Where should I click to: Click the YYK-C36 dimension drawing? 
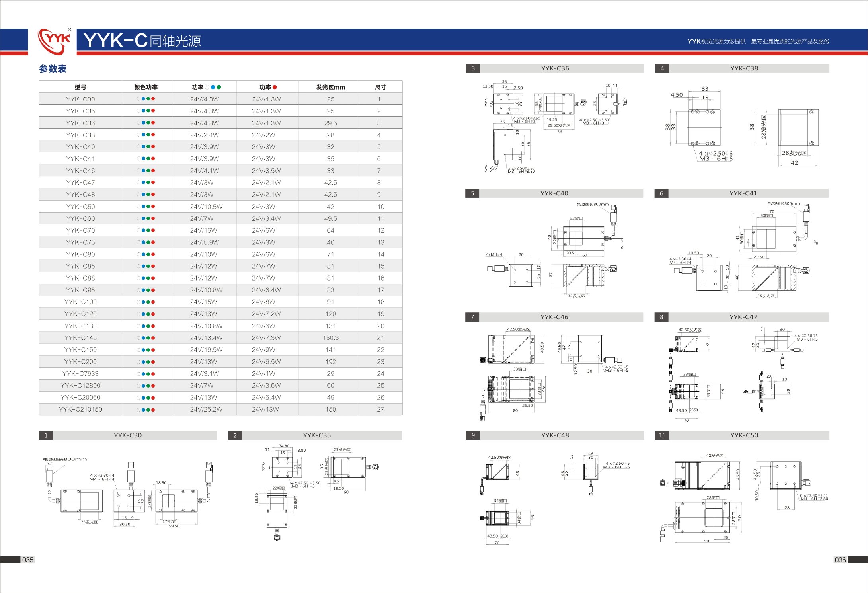(x=555, y=127)
